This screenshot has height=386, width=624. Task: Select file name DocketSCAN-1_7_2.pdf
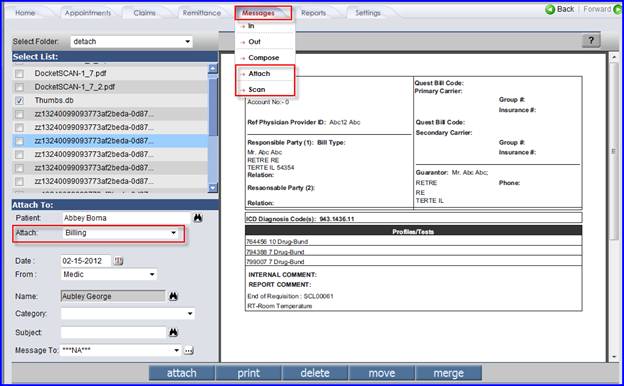click(x=75, y=87)
